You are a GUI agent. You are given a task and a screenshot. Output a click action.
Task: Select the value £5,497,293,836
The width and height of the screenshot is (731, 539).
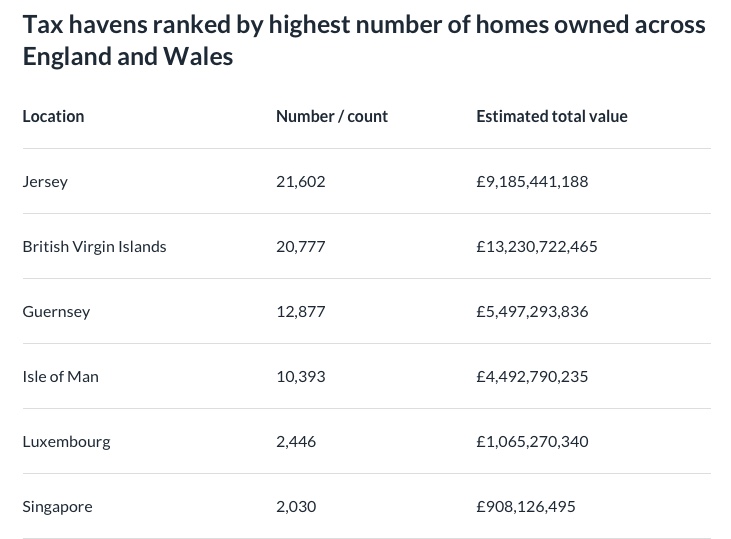click(x=532, y=311)
